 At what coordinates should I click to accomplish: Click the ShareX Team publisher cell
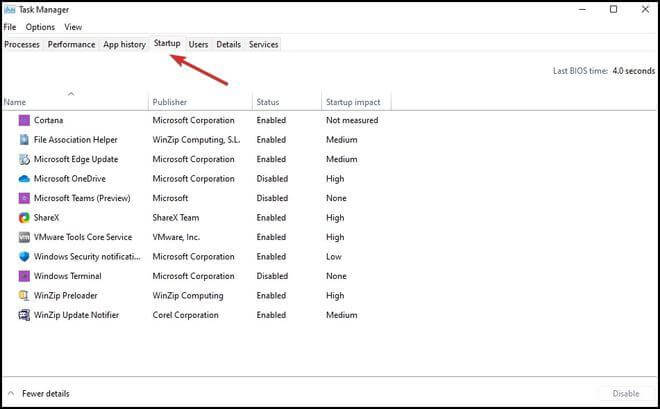176,218
